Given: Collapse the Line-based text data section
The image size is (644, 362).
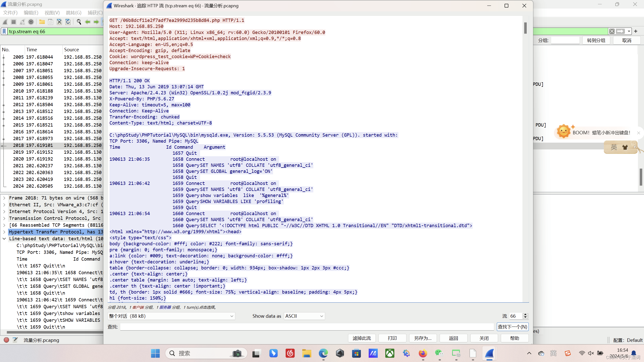Looking at the screenshot, I should 4,239.
